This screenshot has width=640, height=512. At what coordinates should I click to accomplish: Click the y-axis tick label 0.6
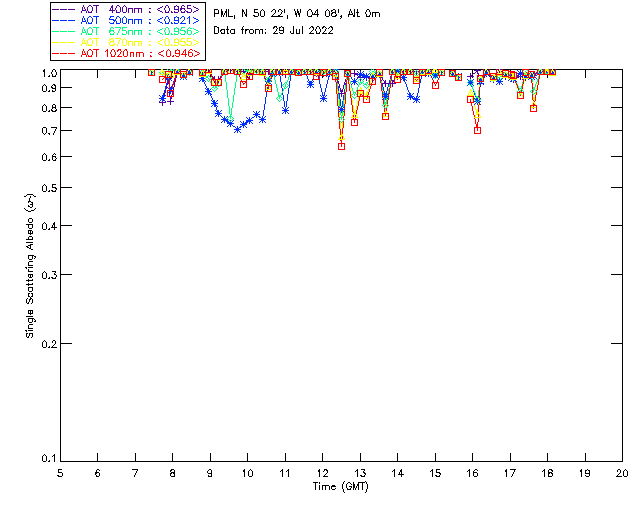pyautogui.click(x=49, y=157)
